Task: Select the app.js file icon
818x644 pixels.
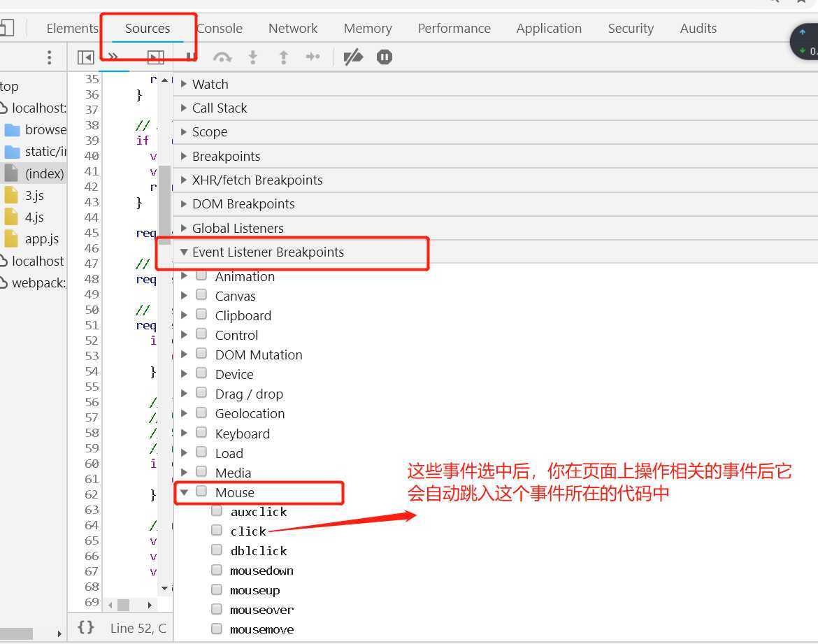Action: click(x=11, y=239)
